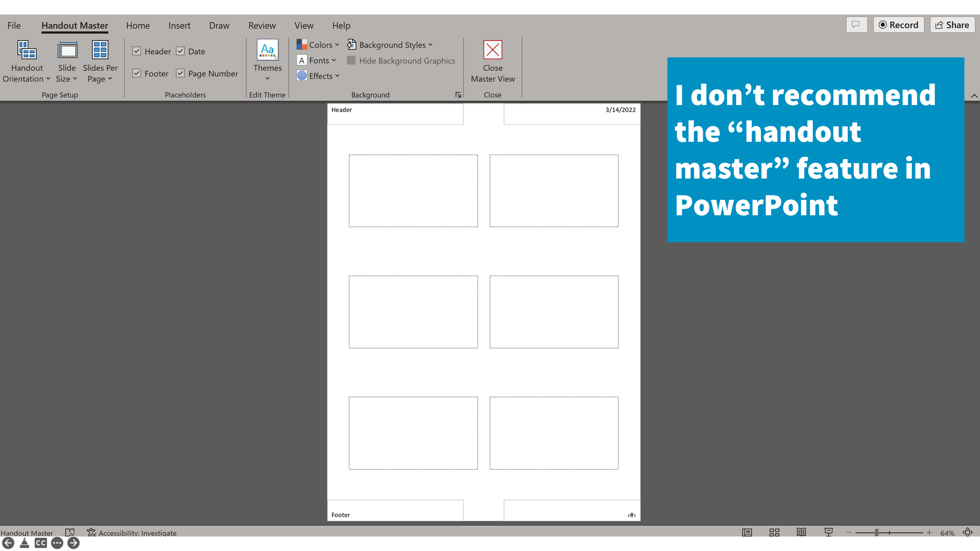
Task: Collapse the ribbon with the chevron
Action: (974, 95)
